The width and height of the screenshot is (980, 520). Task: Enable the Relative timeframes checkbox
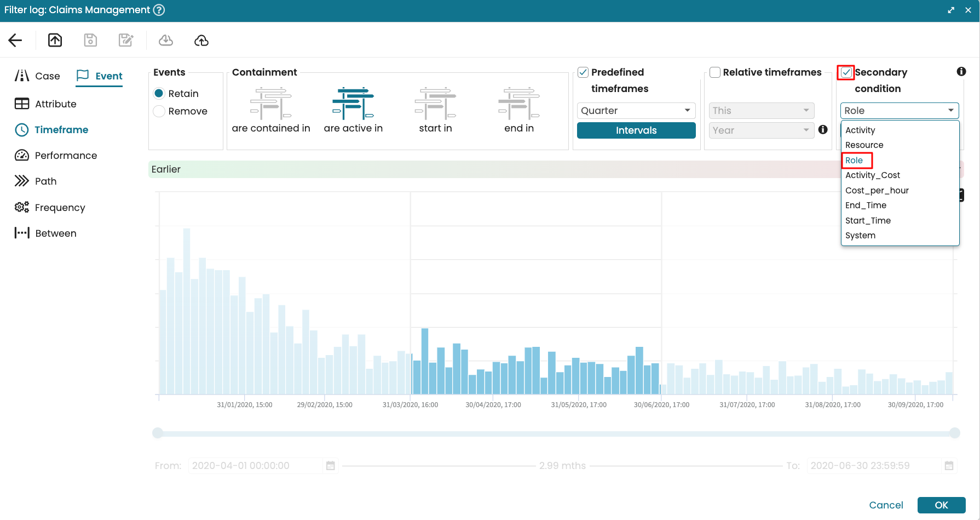coord(715,72)
